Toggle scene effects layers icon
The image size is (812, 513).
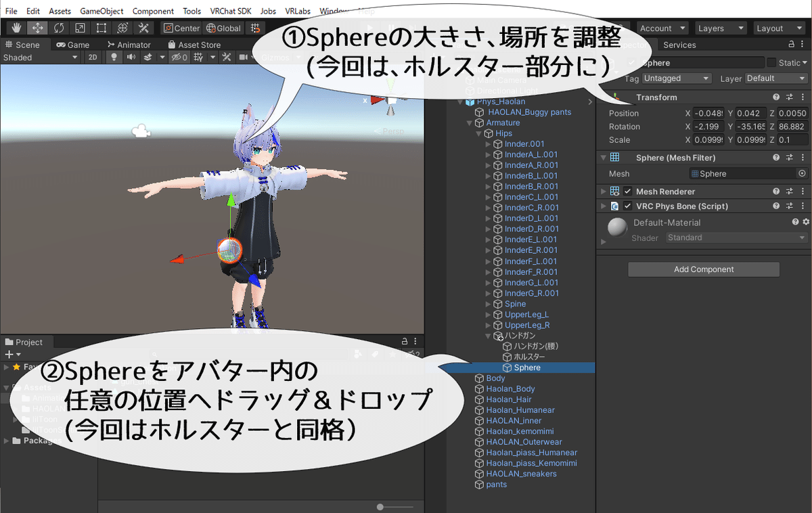[148, 58]
